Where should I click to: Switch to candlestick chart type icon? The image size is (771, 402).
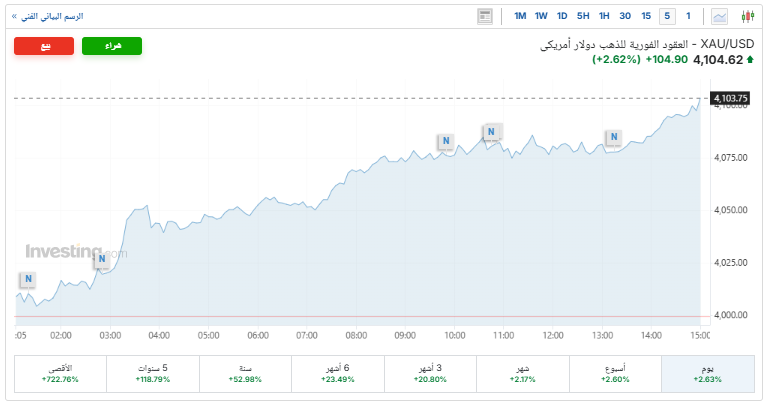[747, 16]
